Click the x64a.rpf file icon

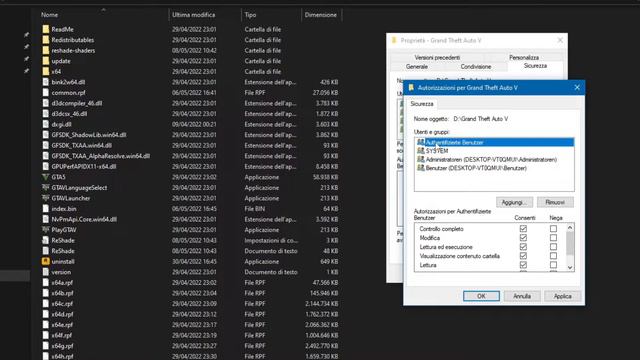(46, 282)
